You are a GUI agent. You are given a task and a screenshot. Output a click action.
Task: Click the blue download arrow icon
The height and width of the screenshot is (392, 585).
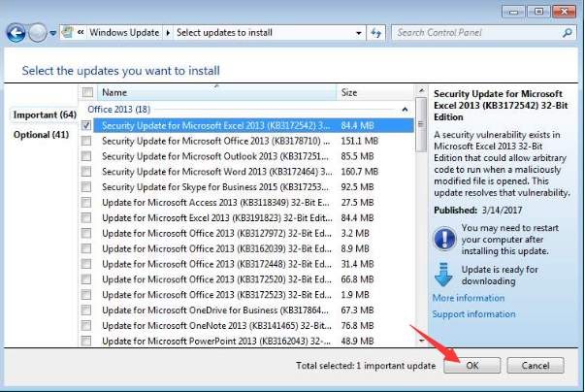443,275
